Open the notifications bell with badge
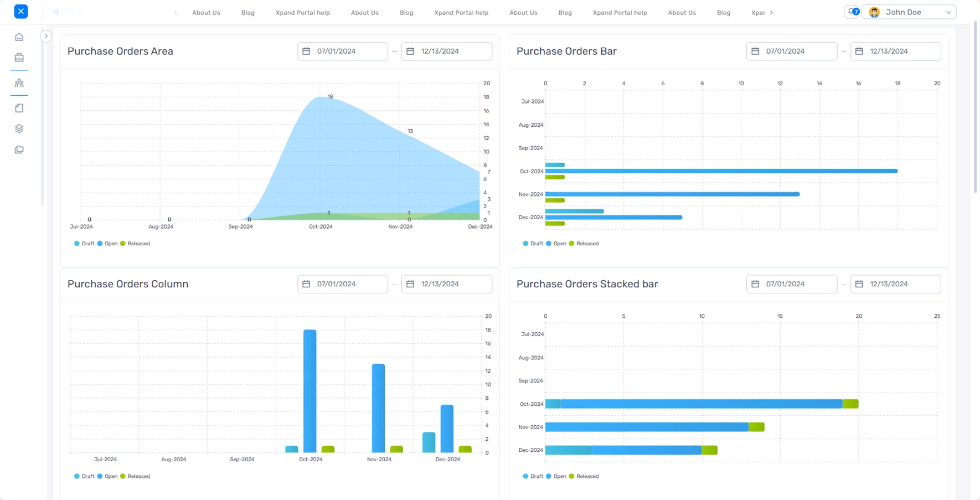 coord(852,12)
